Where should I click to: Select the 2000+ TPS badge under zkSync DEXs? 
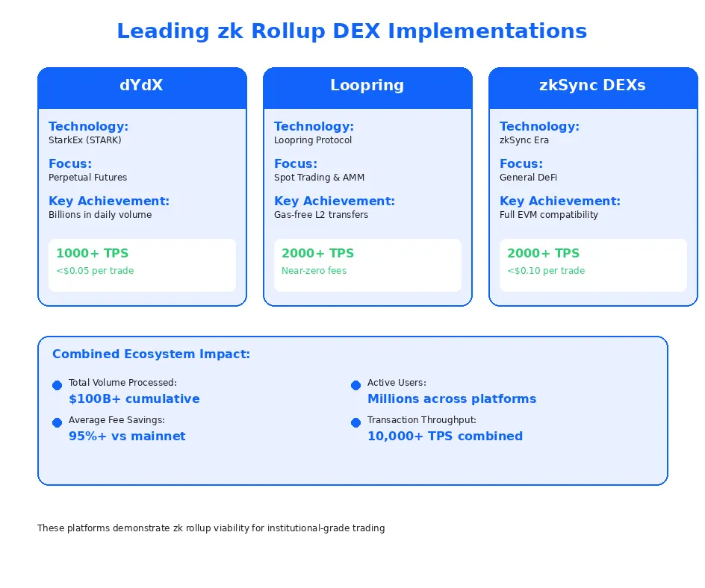pyautogui.click(x=592, y=264)
